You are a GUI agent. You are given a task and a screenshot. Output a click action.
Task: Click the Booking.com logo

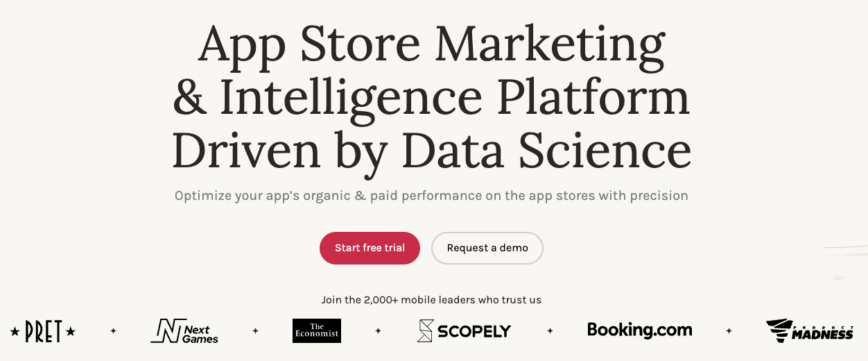tap(639, 330)
